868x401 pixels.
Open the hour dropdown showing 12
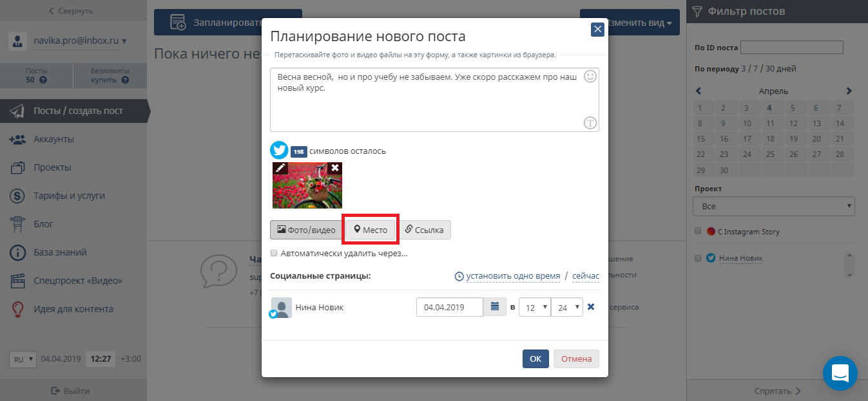tap(534, 307)
